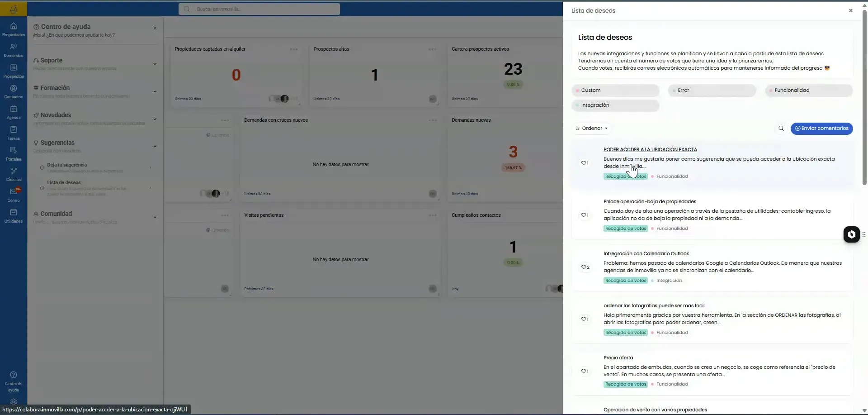Click the 23 value in Cartera prospectos activos
The height and width of the screenshot is (415, 868).
(513, 69)
